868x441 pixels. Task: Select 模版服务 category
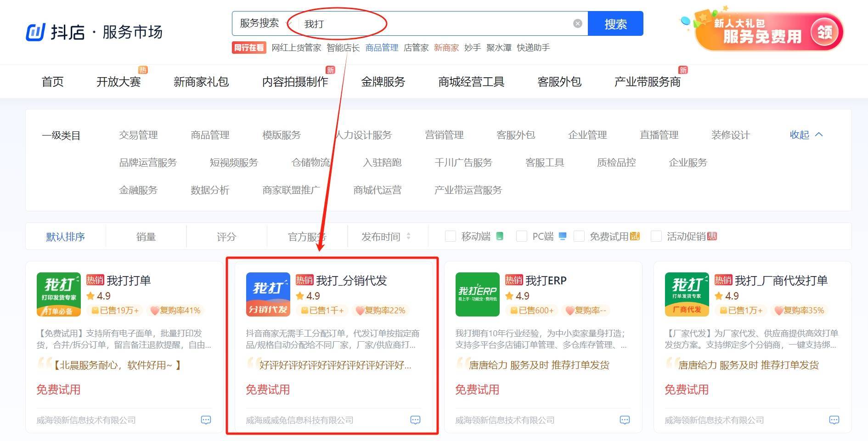282,135
